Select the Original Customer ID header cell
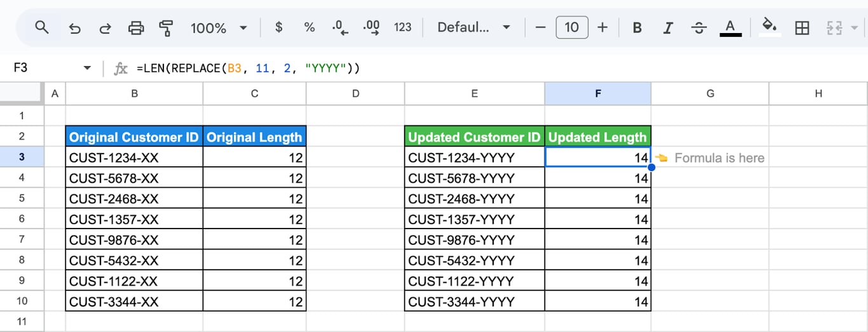The width and height of the screenshot is (868, 332). (x=135, y=136)
